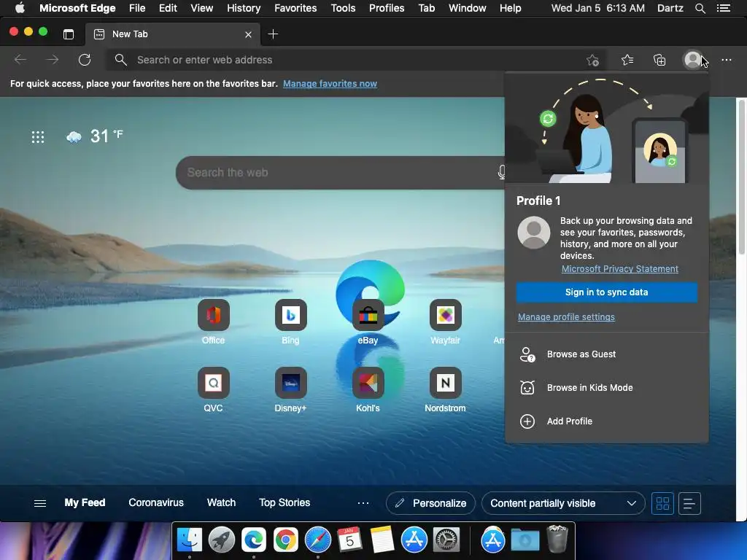Click the browser Forward arrow
The image size is (747, 560).
click(x=53, y=60)
